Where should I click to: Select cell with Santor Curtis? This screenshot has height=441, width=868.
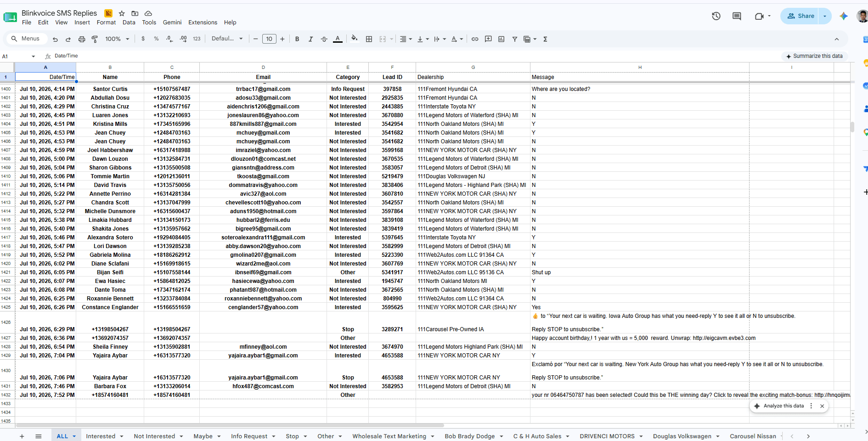pos(110,89)
